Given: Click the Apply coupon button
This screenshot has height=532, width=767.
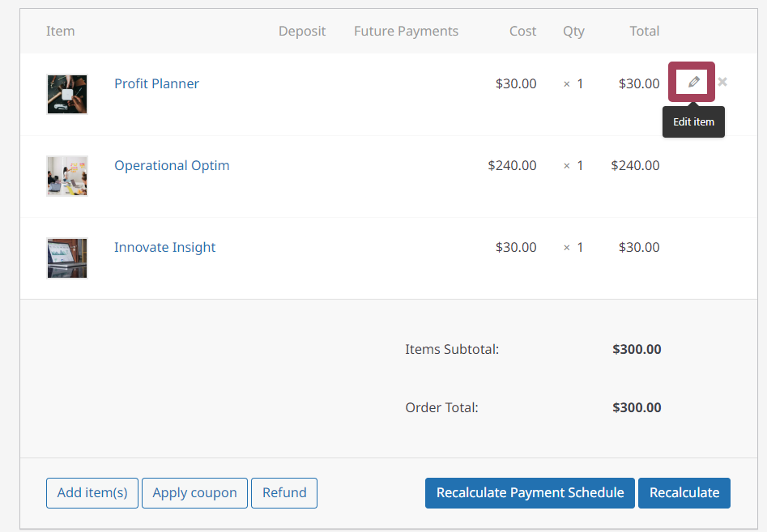Looking at the screenshot, I should point(194,492).
